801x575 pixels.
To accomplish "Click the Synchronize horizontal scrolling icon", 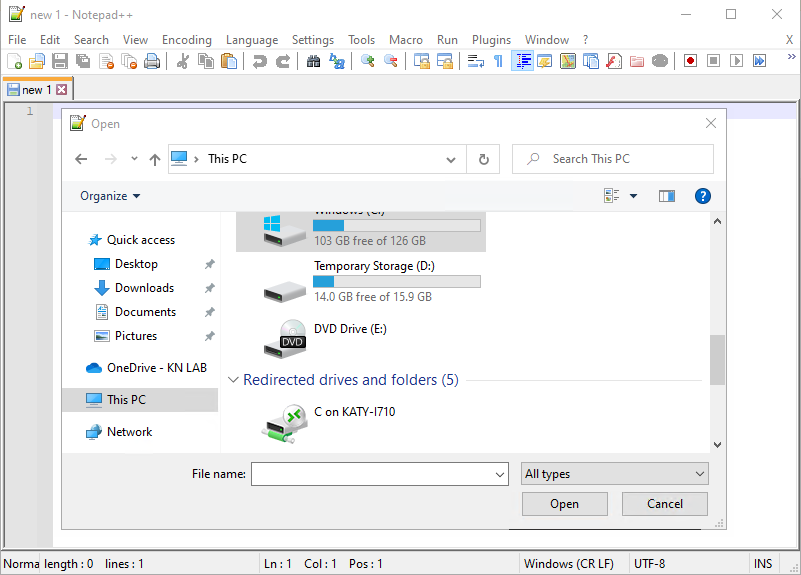I will point(444,61).
